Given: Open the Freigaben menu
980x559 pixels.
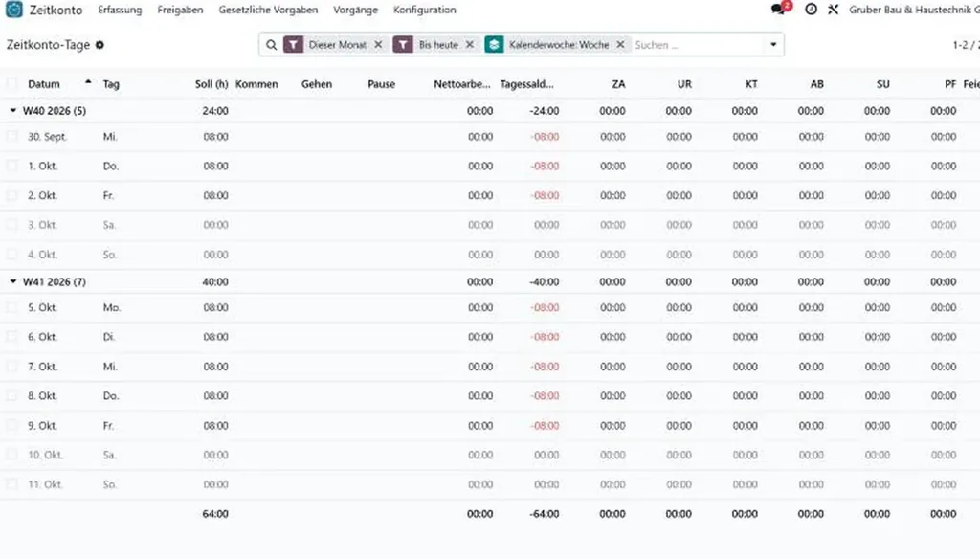Looking at the screenshot, I should [x=180, y=10].
